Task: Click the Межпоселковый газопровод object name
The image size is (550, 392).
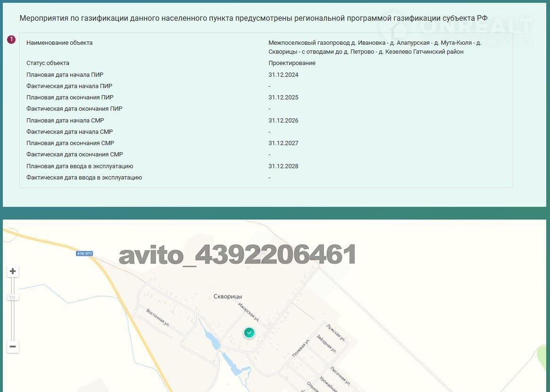Action: [375, 47]
